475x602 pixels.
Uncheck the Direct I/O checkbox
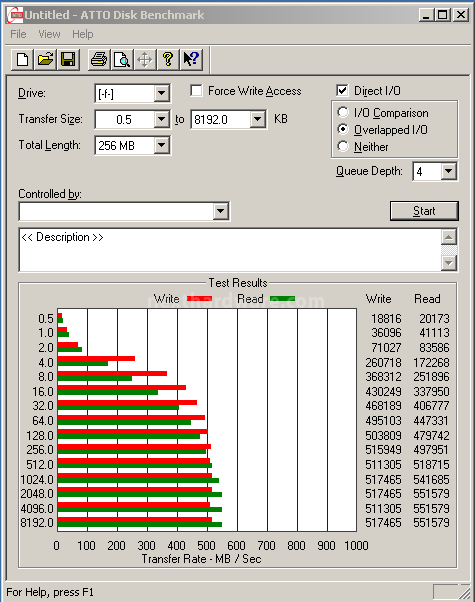[x=342, y=91]
